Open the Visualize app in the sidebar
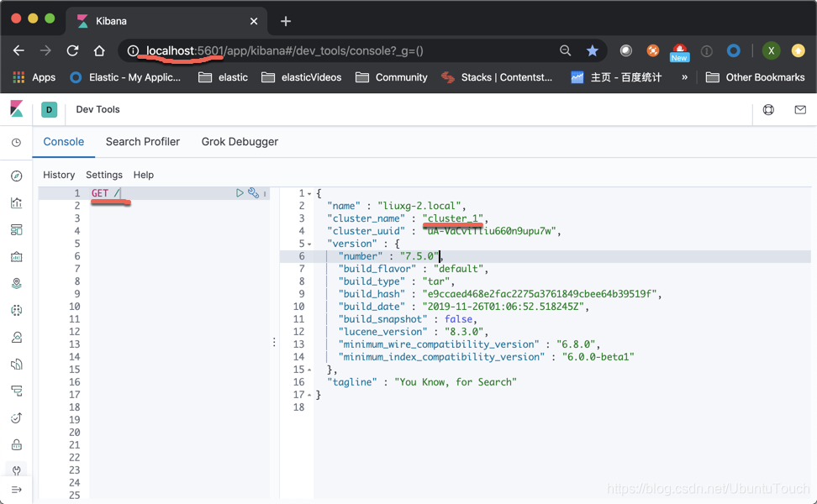817x504 pixels. 16,202
